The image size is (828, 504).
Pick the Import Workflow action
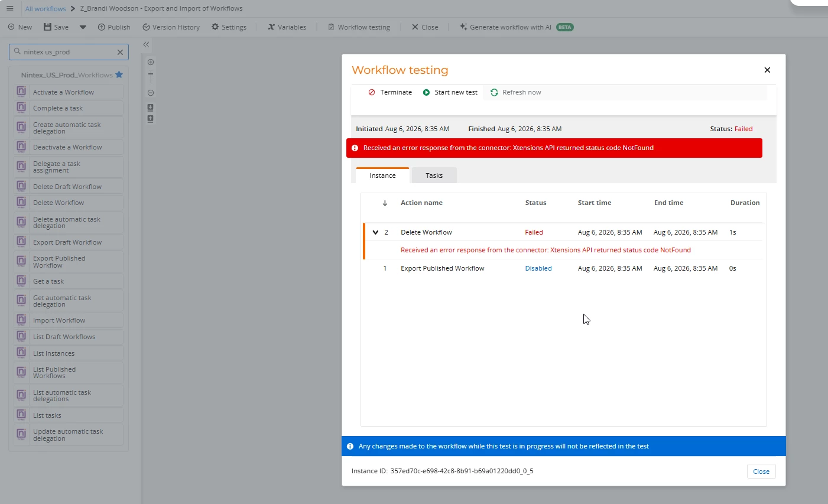(x=69, y=320)
